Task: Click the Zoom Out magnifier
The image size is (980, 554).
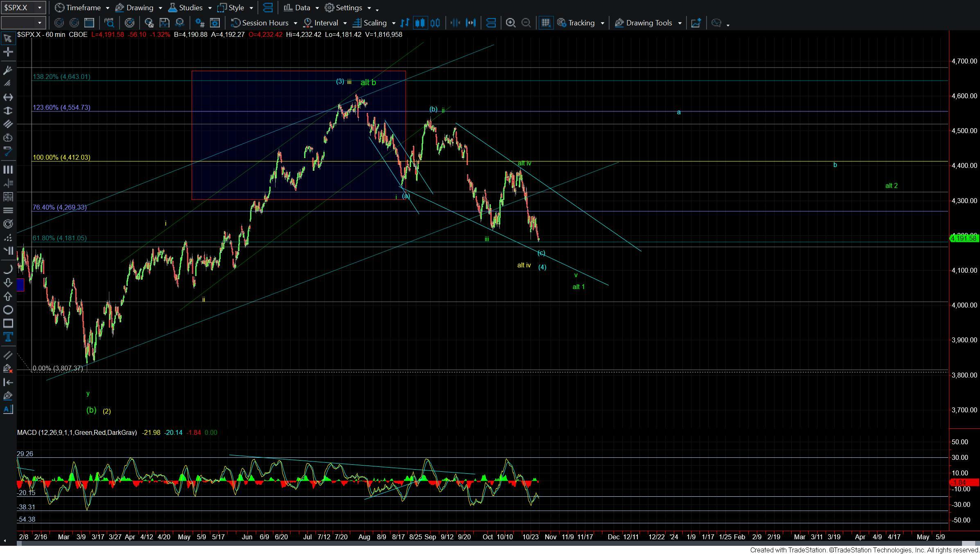Action: (x=526, y=23)
